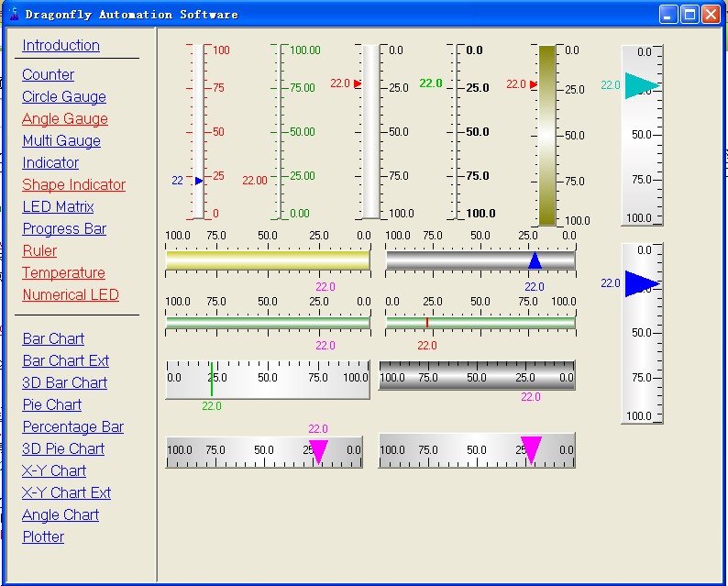Open the Counter page link
The width and height of the screenshot is (728, 586).
(x=48, y=75)
